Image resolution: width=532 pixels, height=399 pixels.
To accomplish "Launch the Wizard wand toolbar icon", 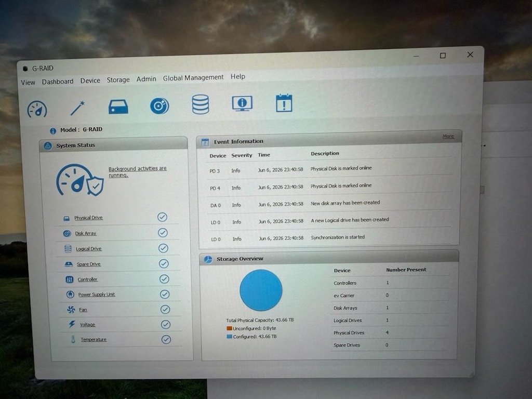I will tap(77, 108).
